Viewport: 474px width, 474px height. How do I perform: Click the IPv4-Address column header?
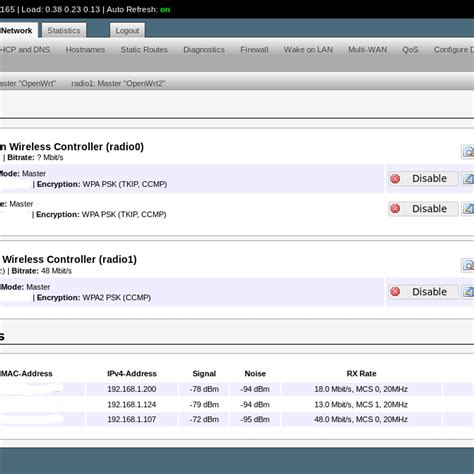click(x=132, y=374)
